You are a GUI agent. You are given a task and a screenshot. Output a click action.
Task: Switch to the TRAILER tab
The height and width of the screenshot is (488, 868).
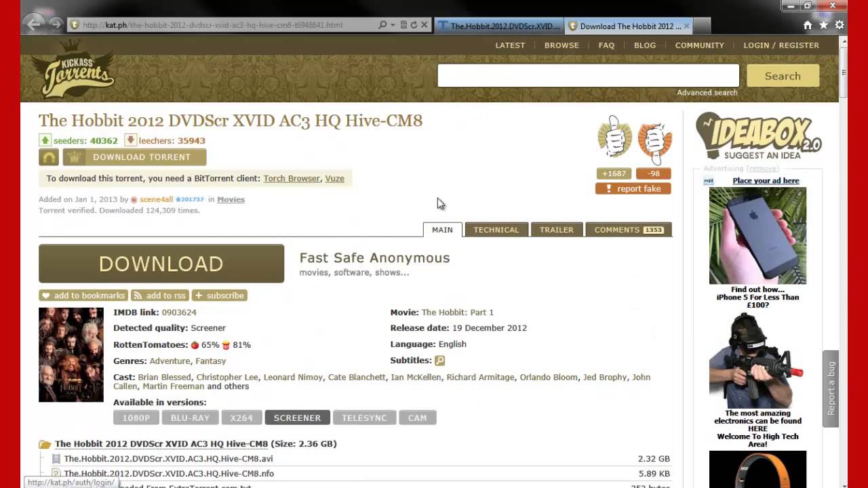point(557,230)
